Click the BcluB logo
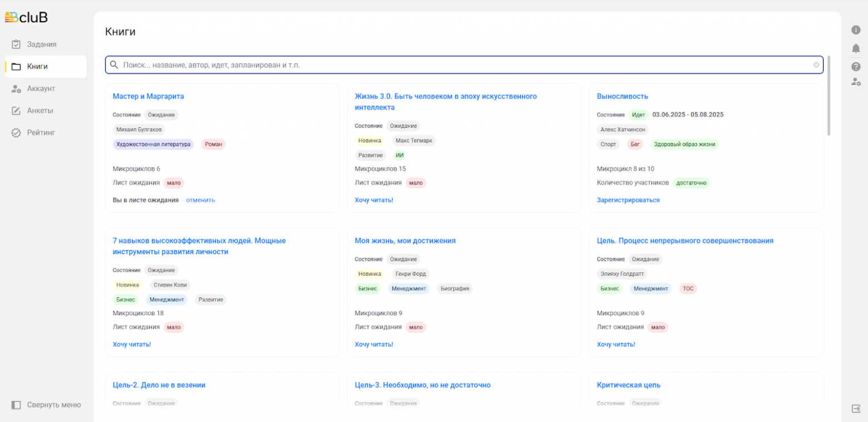This screenshot has height=422, width=868. 26,17
